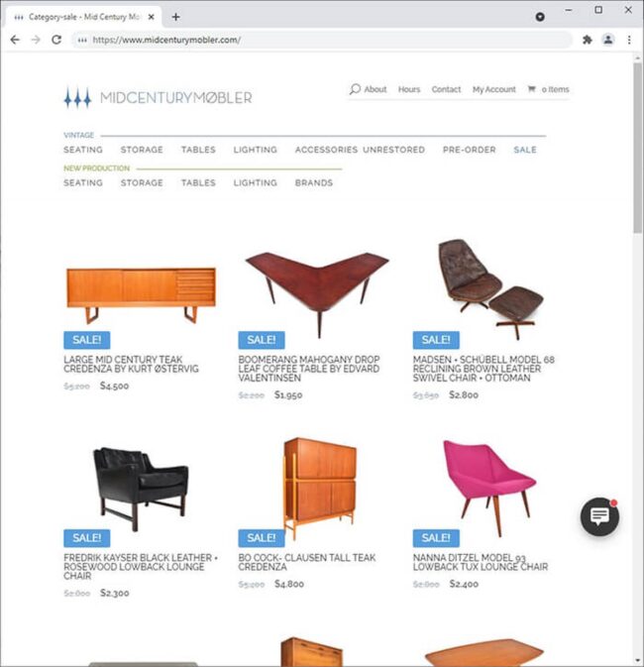Screen dimensions: 644x667
Task: Open the vintage Sale category
Action: [x=525, y=150]
